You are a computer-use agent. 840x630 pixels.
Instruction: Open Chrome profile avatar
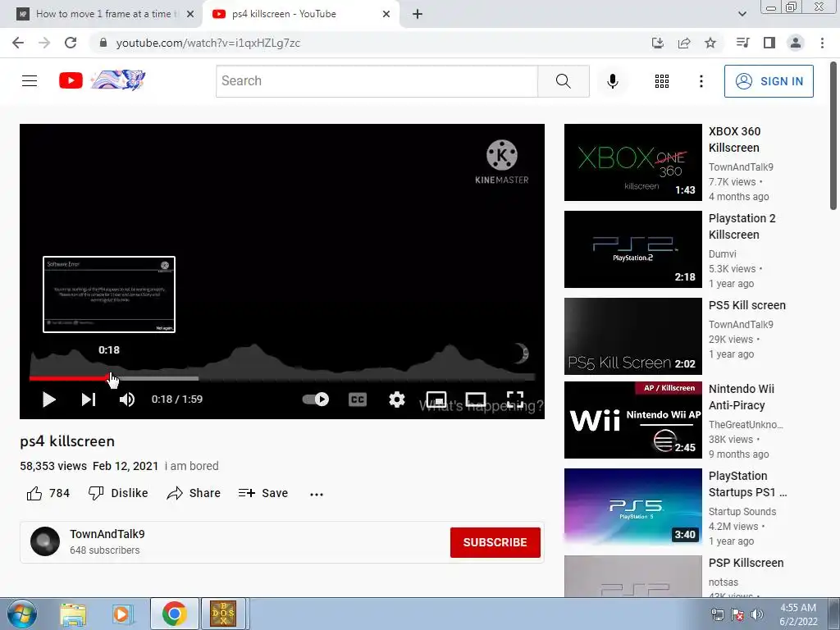coord(796,43)
